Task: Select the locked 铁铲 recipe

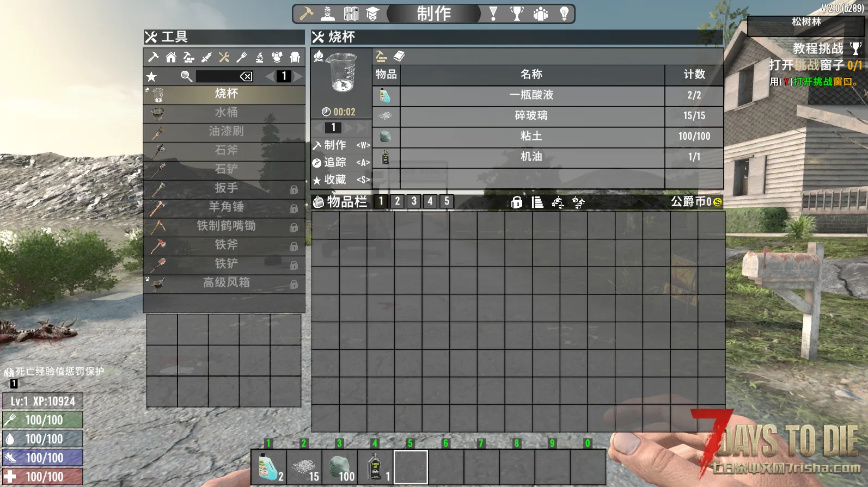Action: tap(224, 264)
